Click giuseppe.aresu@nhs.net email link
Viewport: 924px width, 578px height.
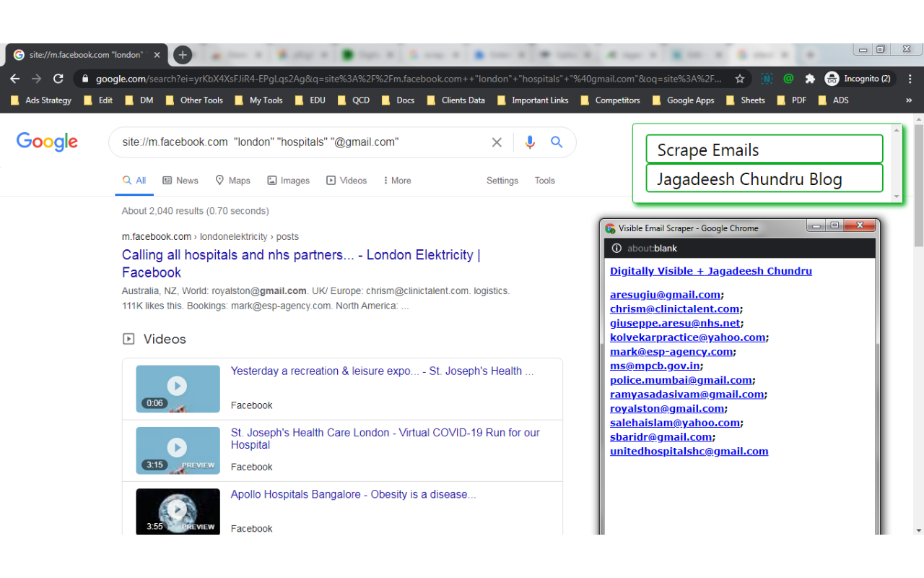click(675, 323)
